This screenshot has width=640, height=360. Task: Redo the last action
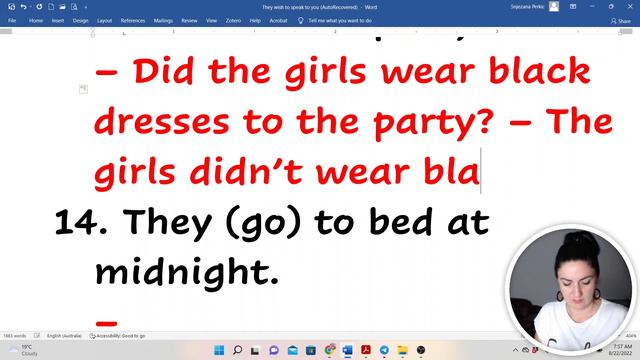[39, 7]
